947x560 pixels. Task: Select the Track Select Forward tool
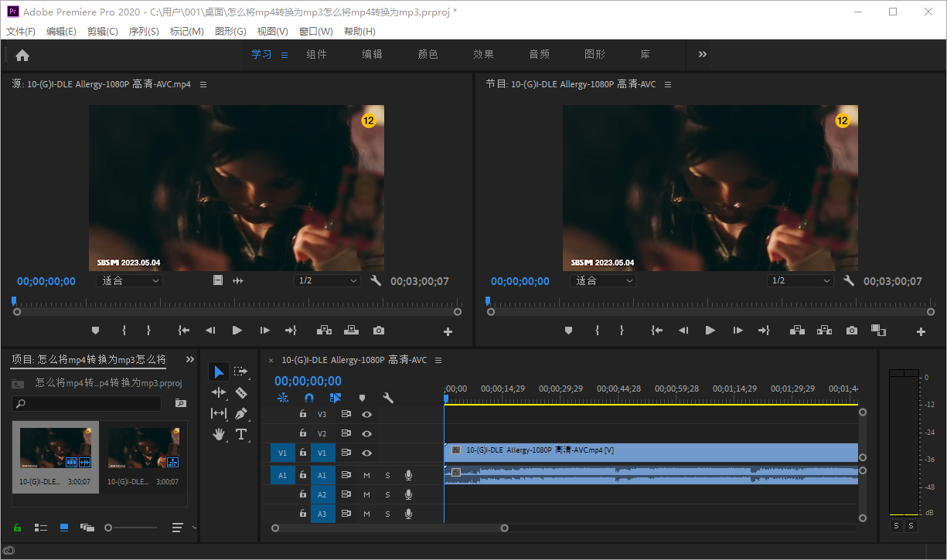tap(241, 372)
